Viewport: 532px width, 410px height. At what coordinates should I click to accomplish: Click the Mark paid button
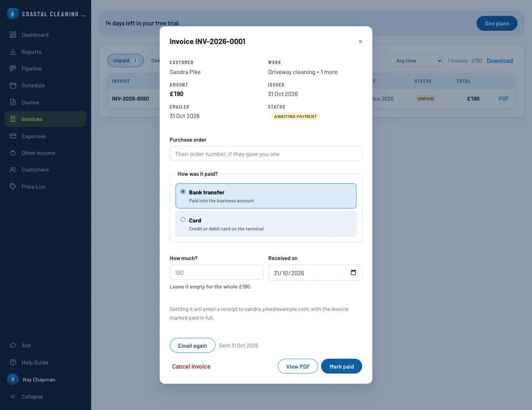(342, 366)
